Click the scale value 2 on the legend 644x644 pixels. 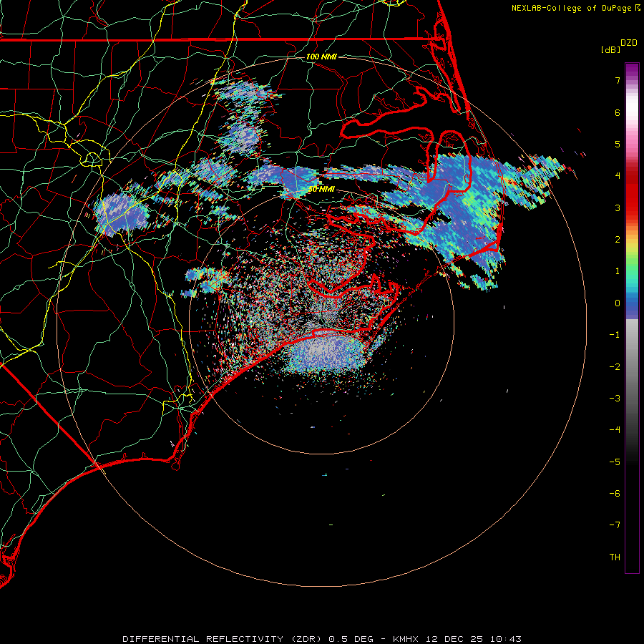(x=618, y=240)
